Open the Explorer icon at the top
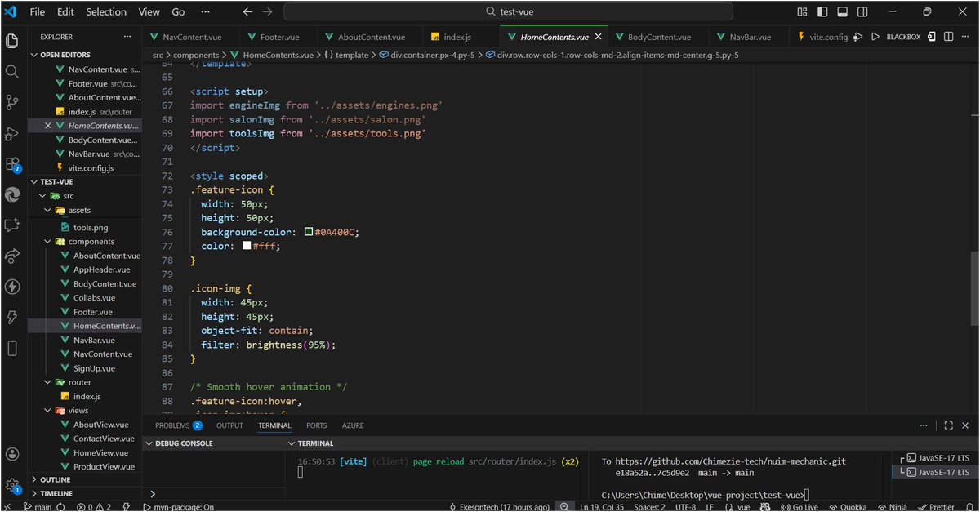 [x=12, y=39]
